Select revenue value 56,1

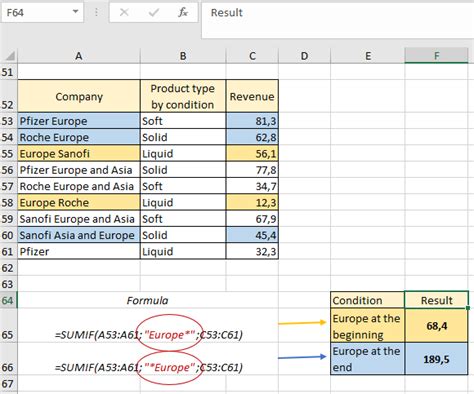[x=252, y=154]
